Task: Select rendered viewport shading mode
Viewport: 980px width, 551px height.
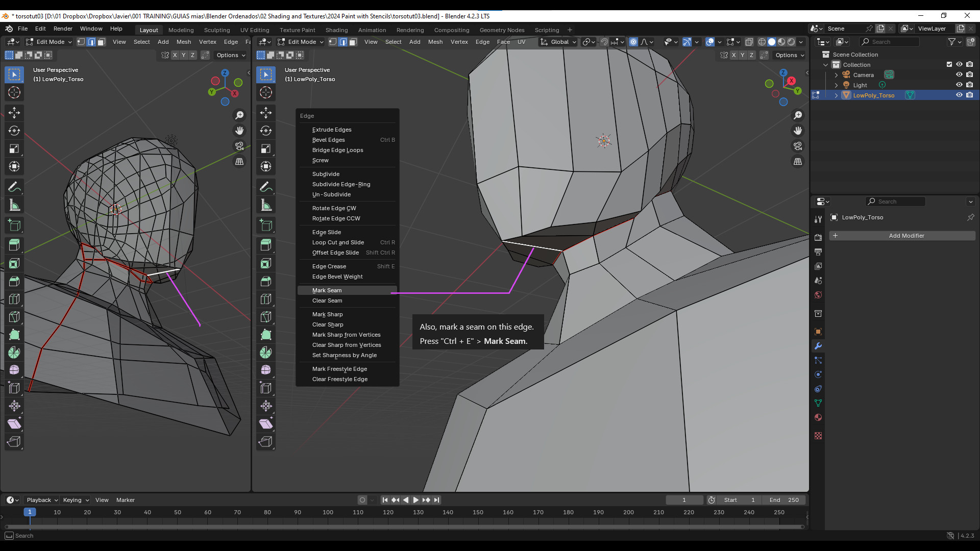Action: point(791,42)
